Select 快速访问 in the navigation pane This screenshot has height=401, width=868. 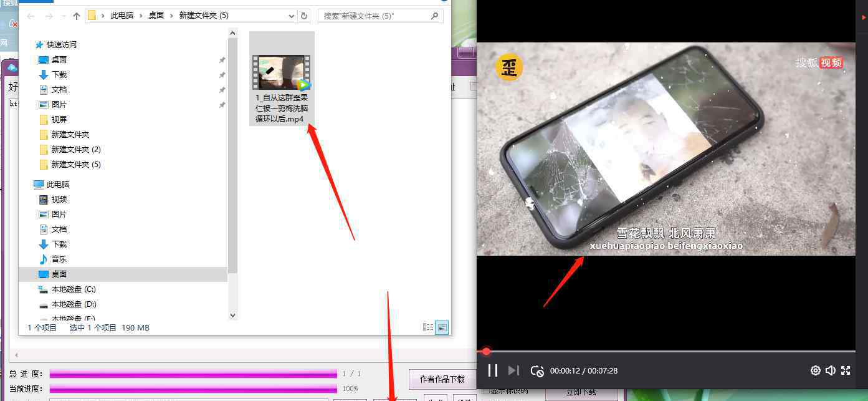point(61,44)
